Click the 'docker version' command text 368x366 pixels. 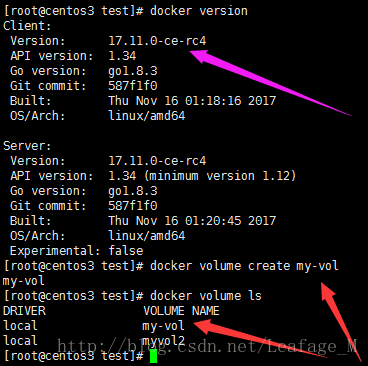[199, 11]
